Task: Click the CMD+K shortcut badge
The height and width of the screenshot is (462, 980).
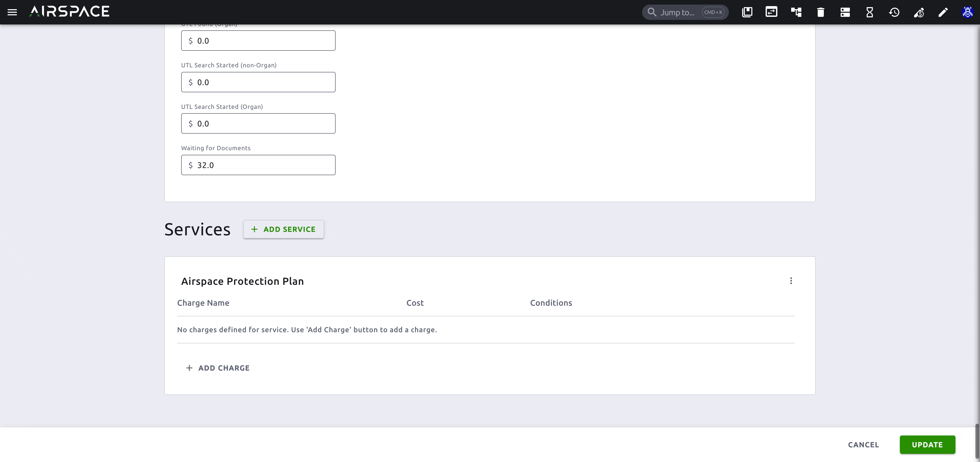Action: pyautogui.click(x=713, y=12)
